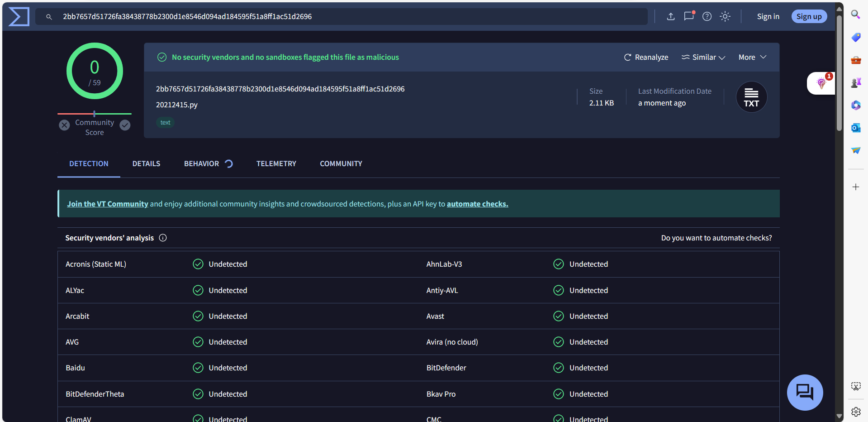The image size is (868, 422).
Task: Vote positive with community score checkmark
Action: pos(125,125)
